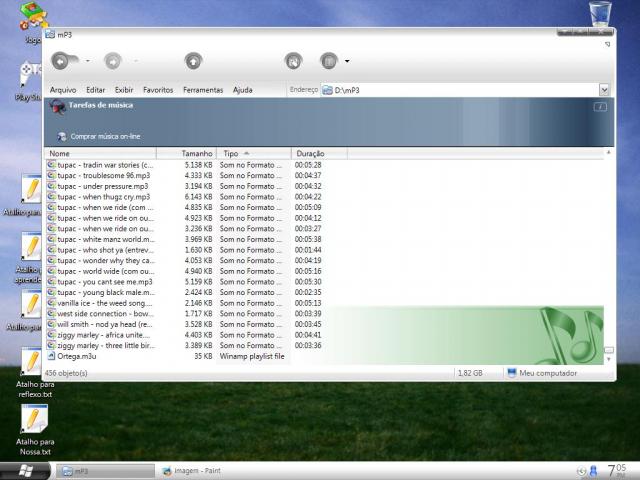Click icon of will smith - nod ya head
Screen dimensions: 640x480
click(51, 324)
